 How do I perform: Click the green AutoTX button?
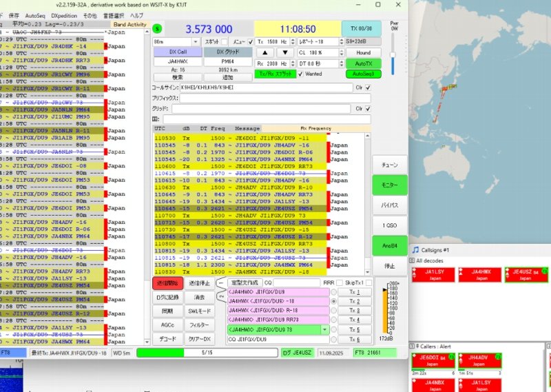coord(363,63)
